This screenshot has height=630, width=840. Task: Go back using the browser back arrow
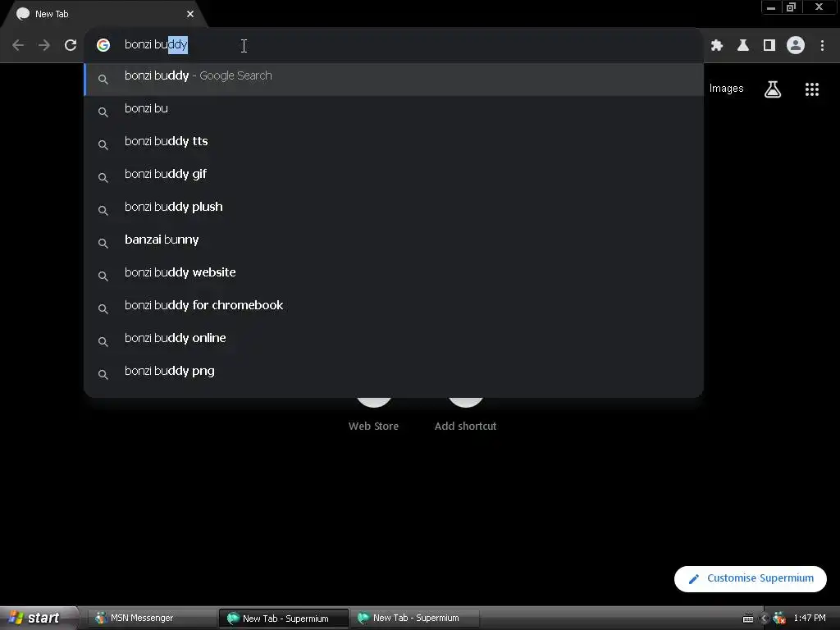coord(18,45)
